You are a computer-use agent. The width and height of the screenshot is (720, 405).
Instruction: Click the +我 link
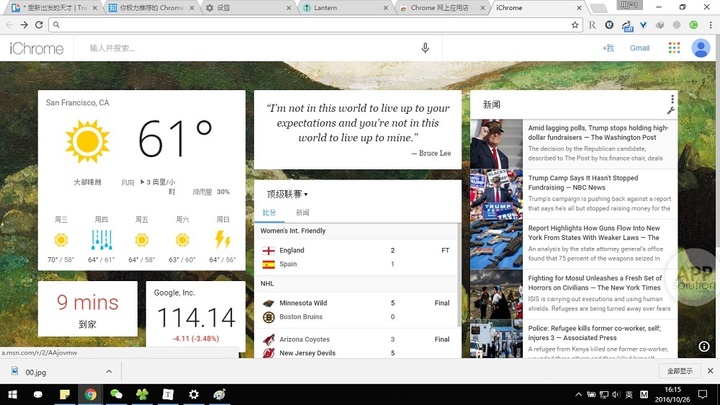(x=608, y=48)
